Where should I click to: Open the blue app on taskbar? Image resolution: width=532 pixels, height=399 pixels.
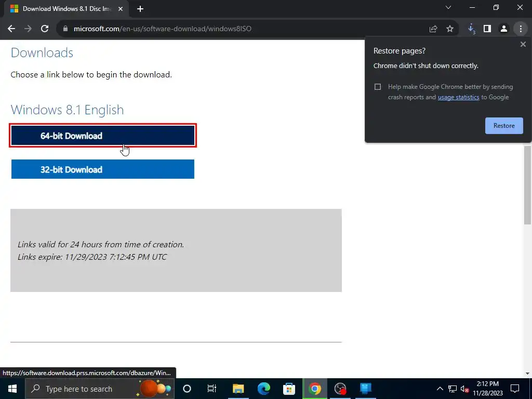pyautogui.click(x=366, y=389)
